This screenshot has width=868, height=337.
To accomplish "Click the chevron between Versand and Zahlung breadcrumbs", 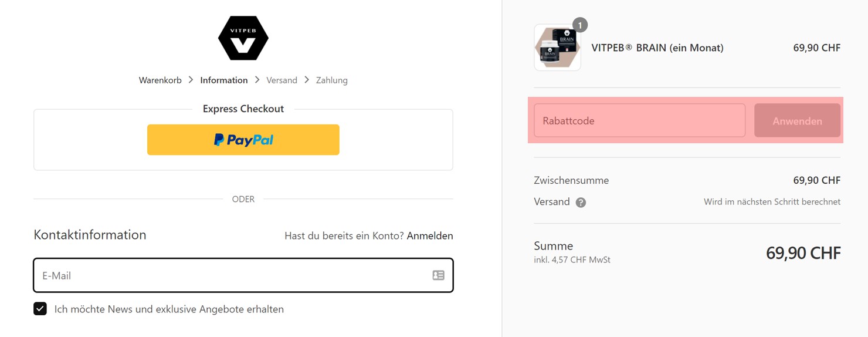I will point(307,80).
